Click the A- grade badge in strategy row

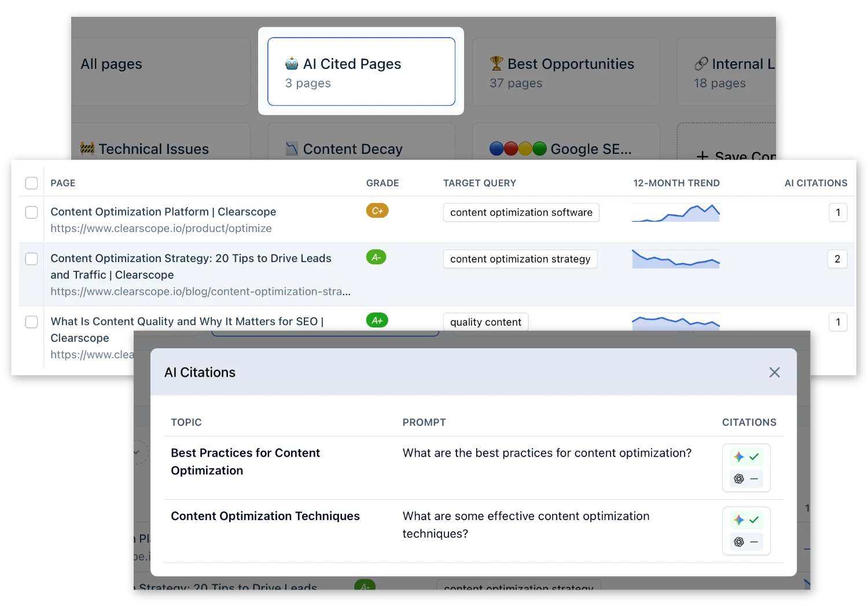click(376, 257)
